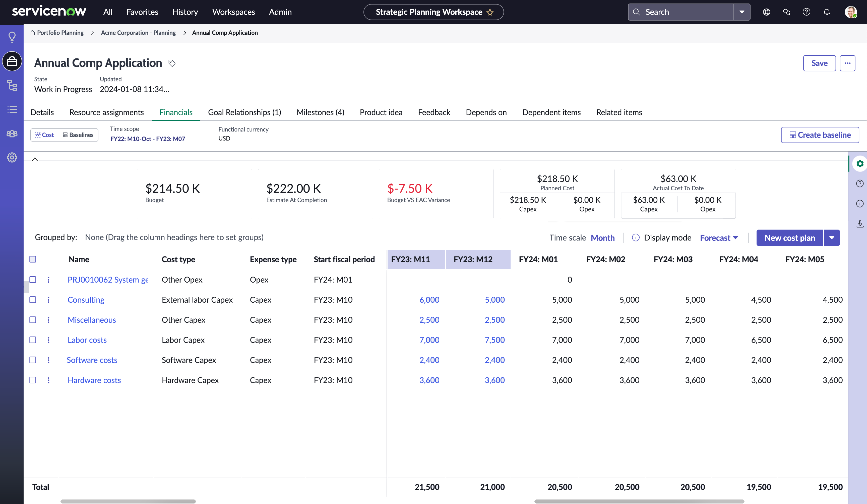The width and height of the screenshot is (867, 504).
Task: Open the Labor costs cost plan link
Action: pos(87,340)
